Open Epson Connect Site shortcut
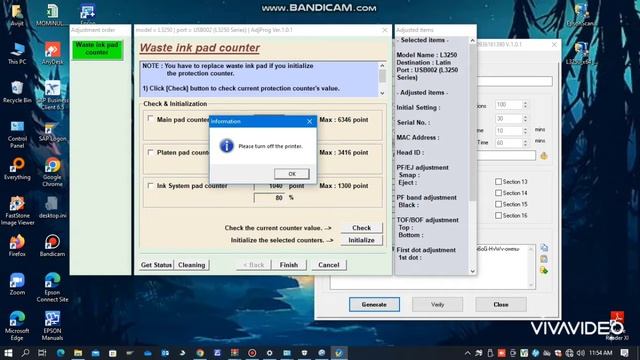This screenshot has height=360, width=640. click(52, 287)
